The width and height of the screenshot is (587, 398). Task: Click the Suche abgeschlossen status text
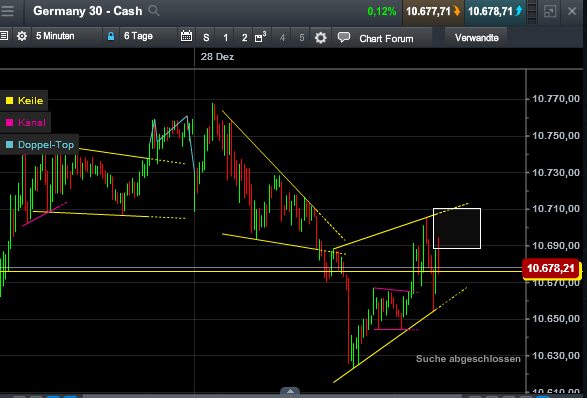click(468, 359)
